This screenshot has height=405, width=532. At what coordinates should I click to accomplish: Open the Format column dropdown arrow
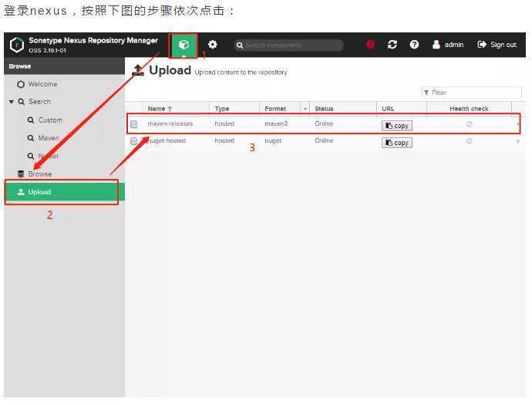(305, 109)
